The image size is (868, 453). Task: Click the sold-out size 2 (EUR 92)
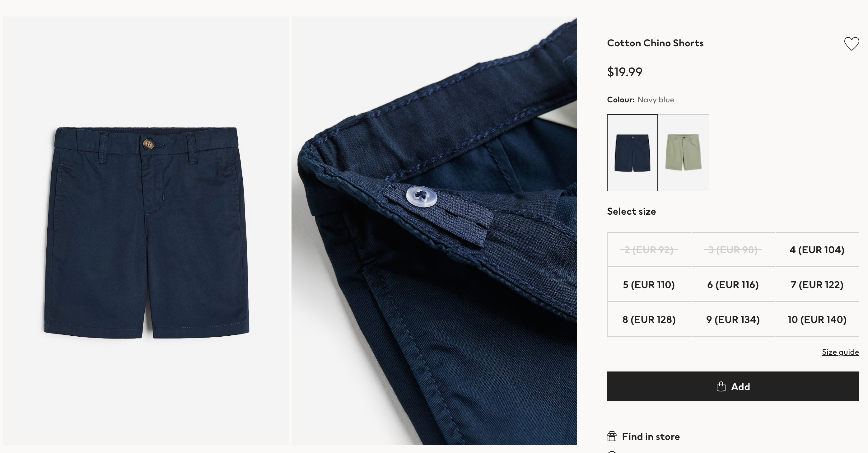[649, 250]
